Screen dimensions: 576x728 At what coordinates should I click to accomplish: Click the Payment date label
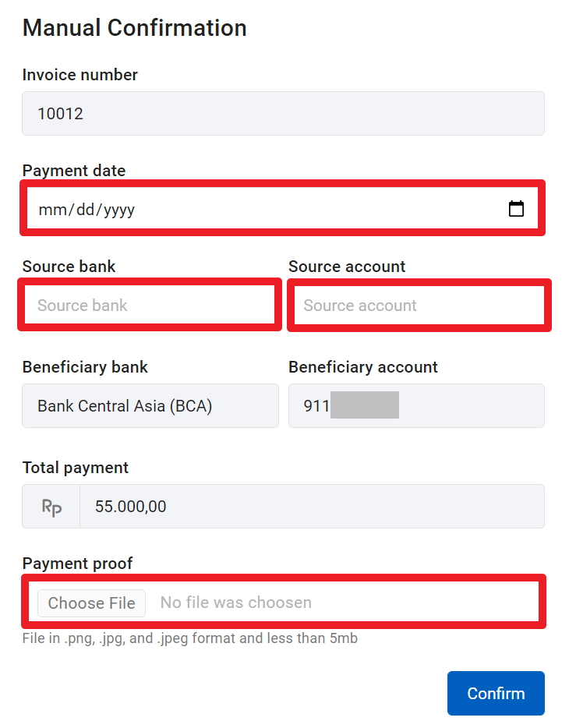[74, 171]
